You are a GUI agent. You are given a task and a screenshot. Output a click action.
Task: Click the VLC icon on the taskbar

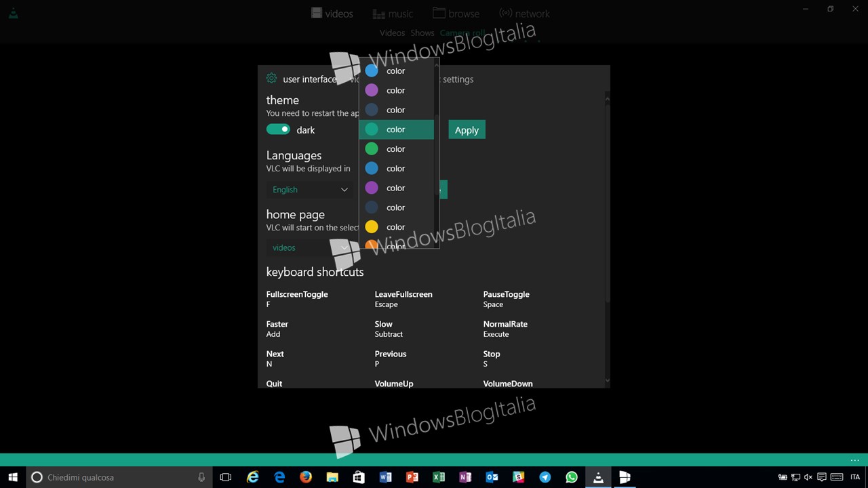(598, 477)
